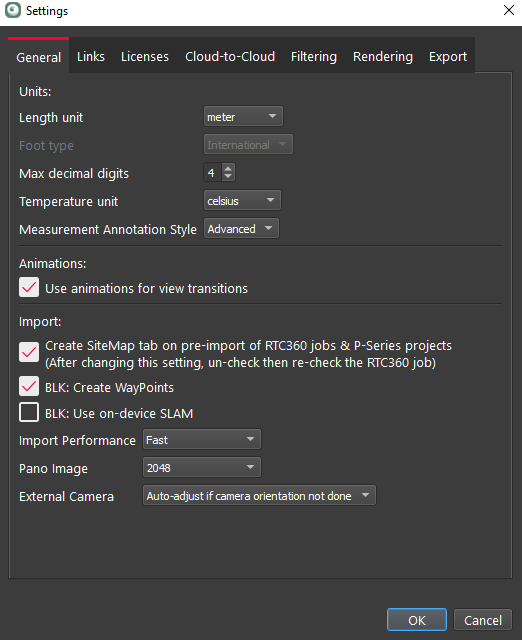
Task: Decrease Max decimal digits with down arrow
Action: (228, 177)
